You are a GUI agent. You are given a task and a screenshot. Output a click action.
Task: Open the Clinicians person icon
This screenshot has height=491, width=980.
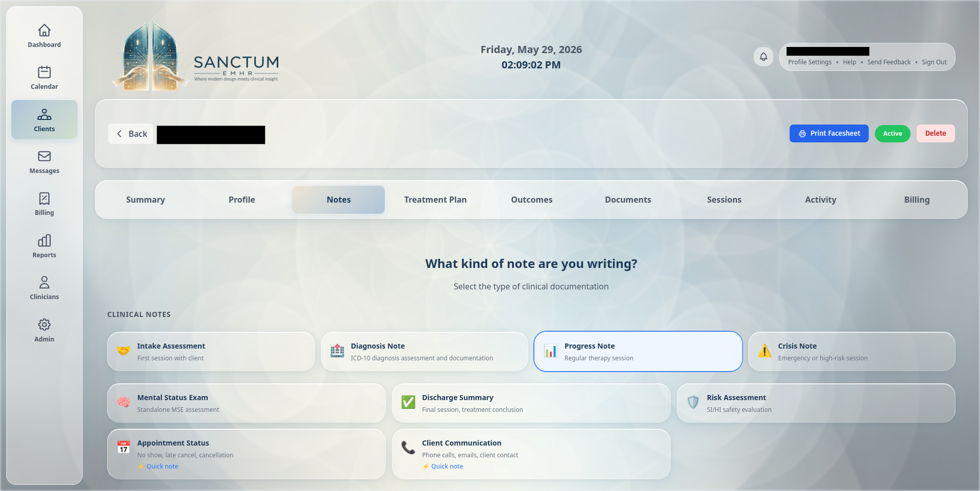pyautogui.click(x=44, y=282)
